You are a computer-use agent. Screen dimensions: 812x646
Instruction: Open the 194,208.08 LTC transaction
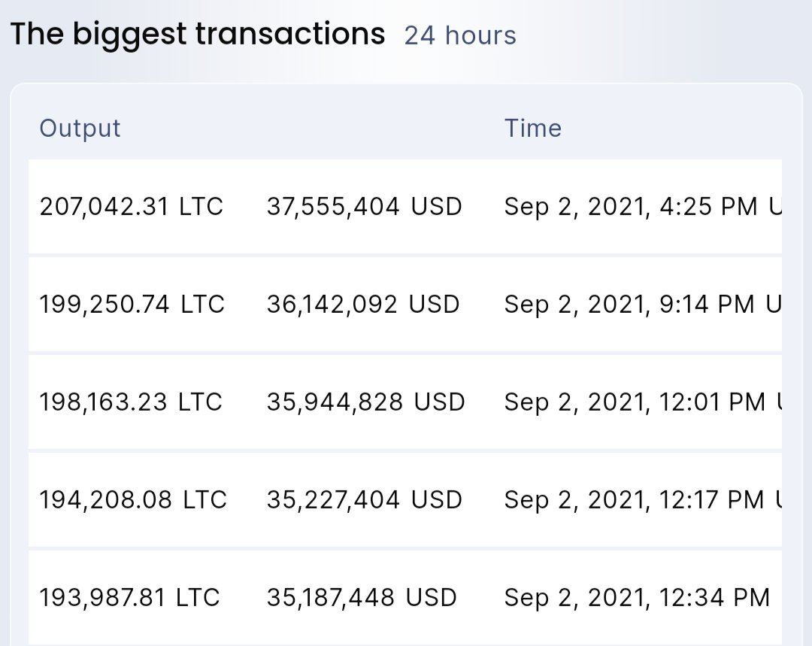[133, 499]
